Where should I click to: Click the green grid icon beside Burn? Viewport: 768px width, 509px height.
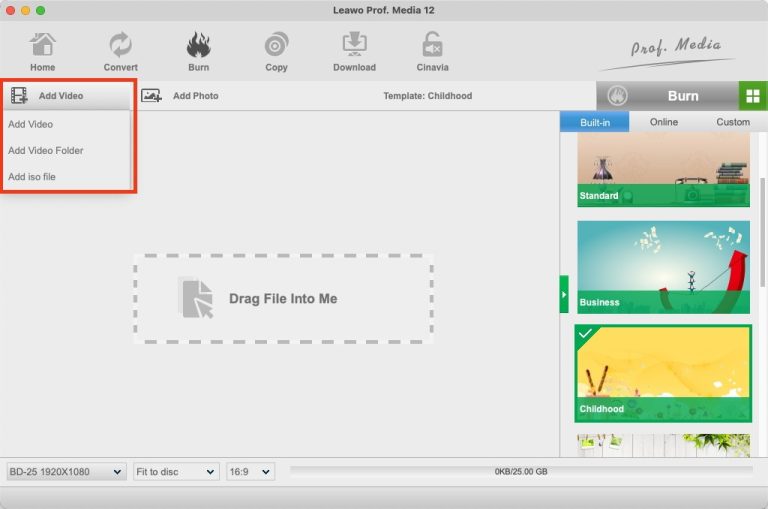tap(753, 96)
